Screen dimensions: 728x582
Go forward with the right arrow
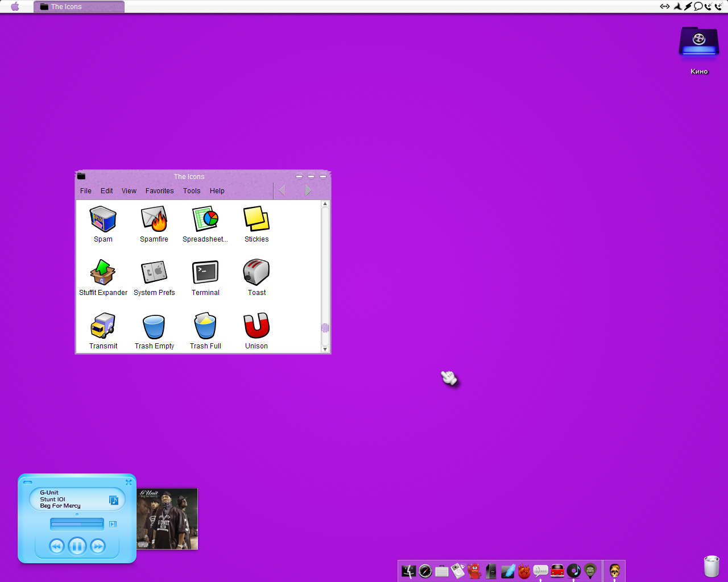pyautogui.click(x=308, y=190)
